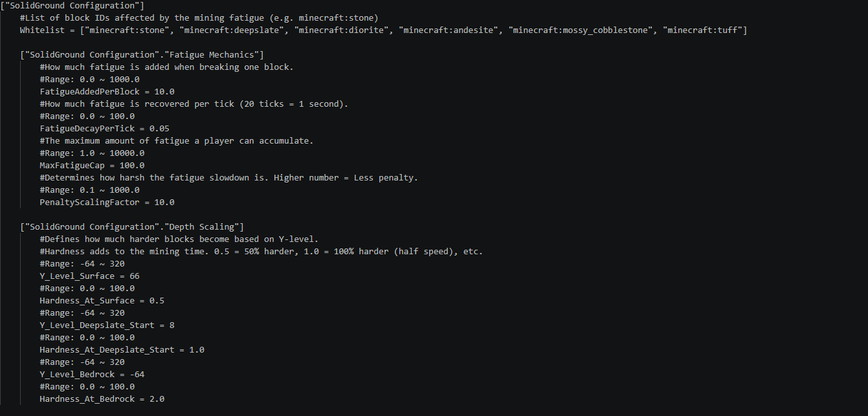Place cursor on FatigueAddedPerBlock value 10.0
The width and height of the screenshot is (868, 416).
(164, 92)
